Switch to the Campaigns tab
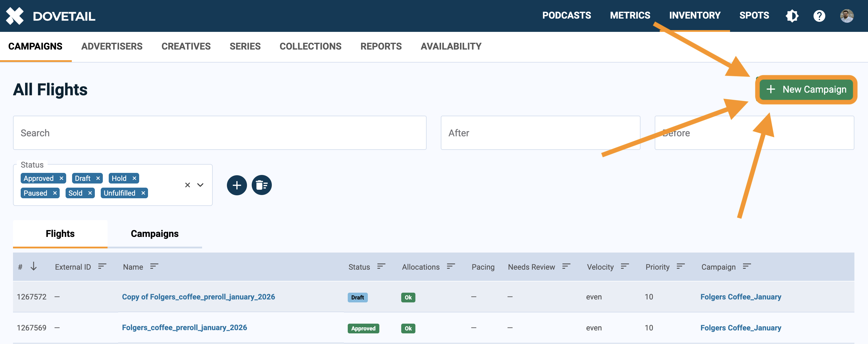This screenshot has height=344, width=868. [155, 234]
